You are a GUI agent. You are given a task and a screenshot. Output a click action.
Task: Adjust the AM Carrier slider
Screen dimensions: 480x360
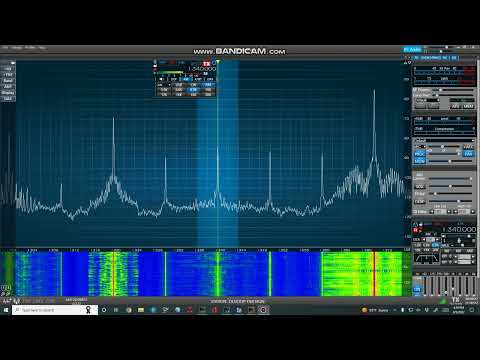pyautogui.click(x=451, y=179)
